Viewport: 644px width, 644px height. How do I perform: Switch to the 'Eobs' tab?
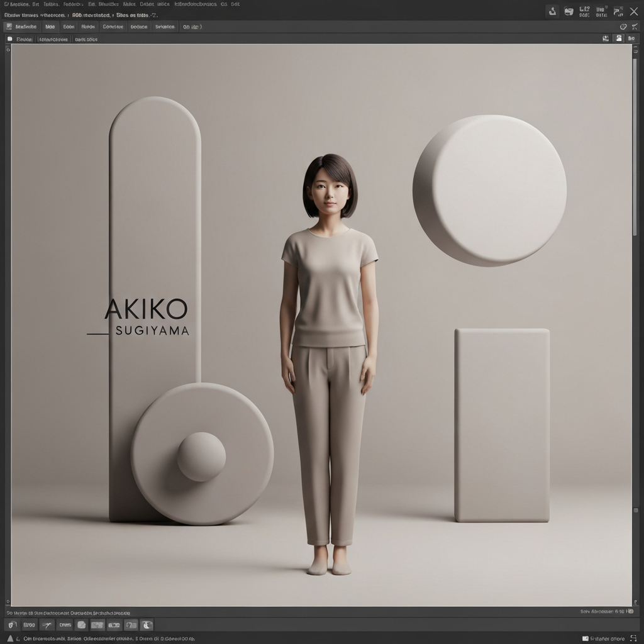(x=69, y=26)
